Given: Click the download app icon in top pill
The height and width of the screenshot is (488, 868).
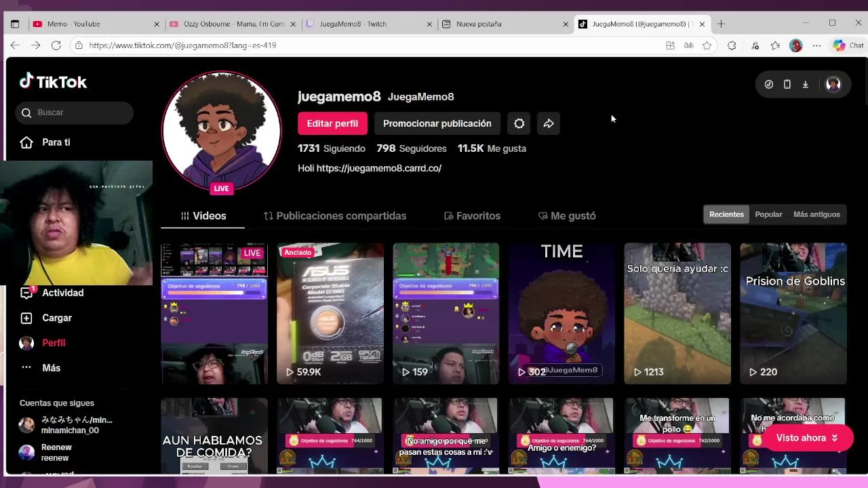Looking at the screenshot, I should pos(806,85).
